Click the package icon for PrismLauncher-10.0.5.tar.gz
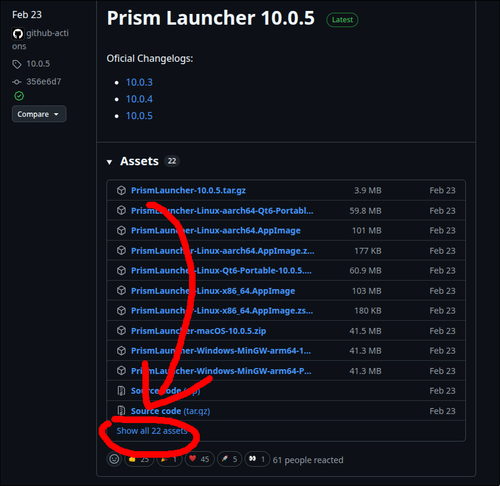This screenshot has width=500, height=486. coord(121,190)
